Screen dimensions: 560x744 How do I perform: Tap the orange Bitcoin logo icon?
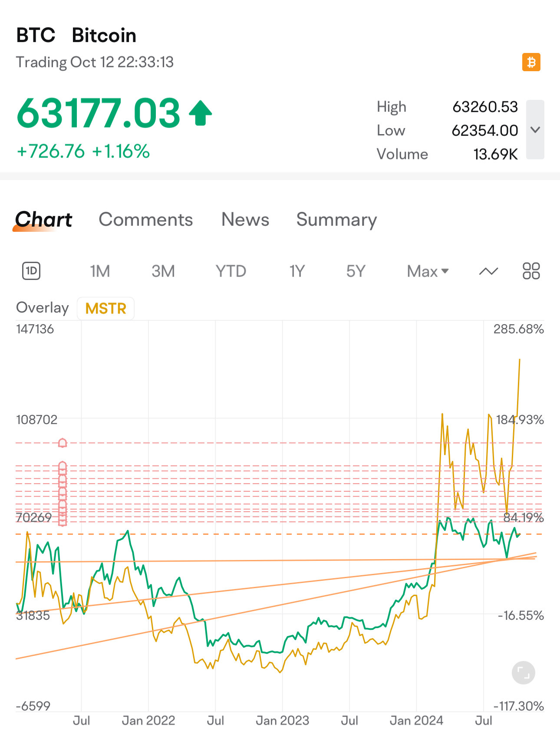531,62
